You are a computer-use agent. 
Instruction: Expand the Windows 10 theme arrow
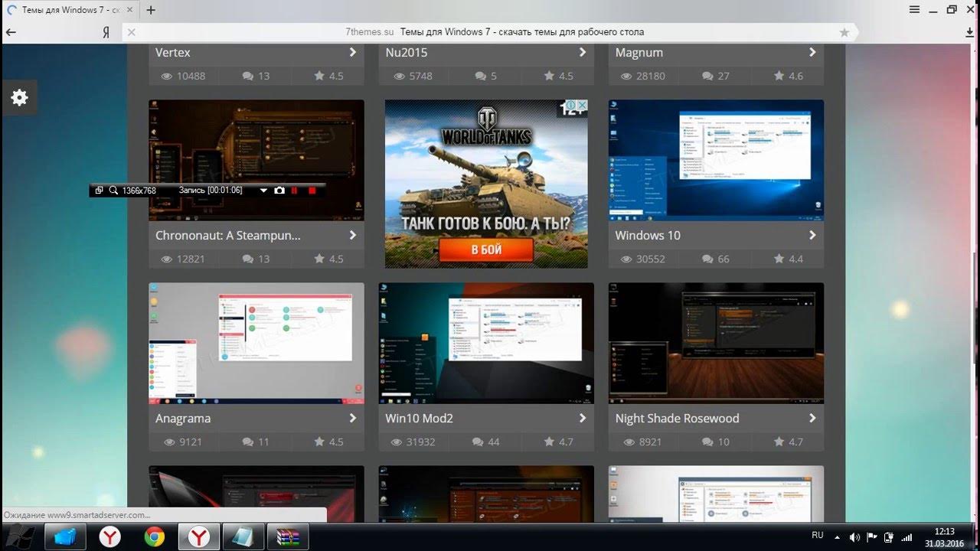tap(812, 235)
